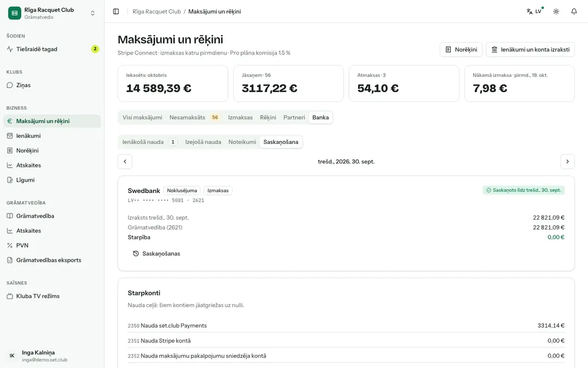Image resolution: width=588 pixels, height=368 pixels.
Task: Click Ienākumi un konta izraksti button
Action: (x=530, y=50)
